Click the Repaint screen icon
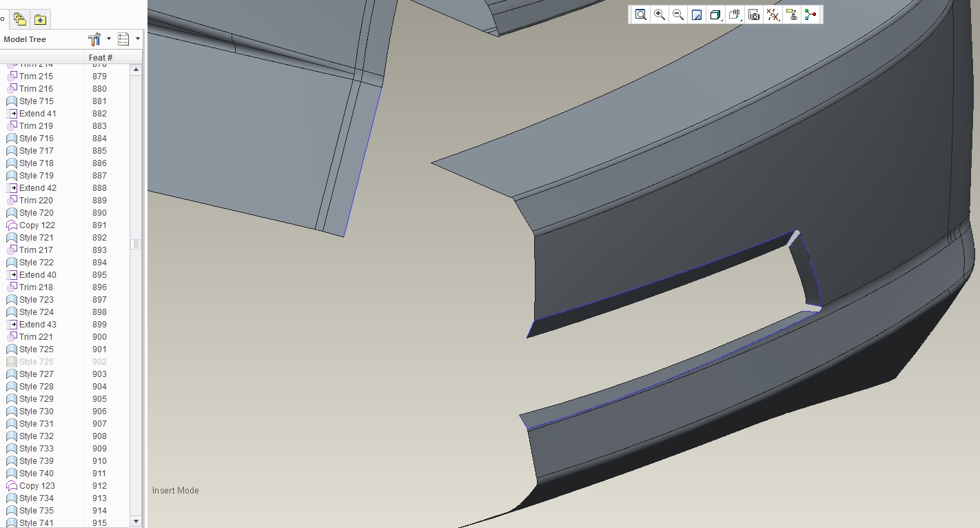This screenshot has width=980, height=528. pos(697,14)
